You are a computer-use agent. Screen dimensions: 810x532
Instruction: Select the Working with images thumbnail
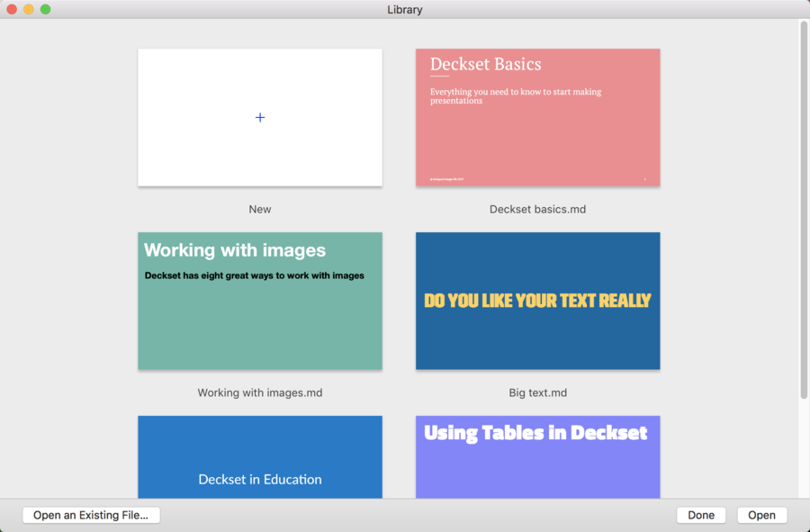tap(260, 301)
